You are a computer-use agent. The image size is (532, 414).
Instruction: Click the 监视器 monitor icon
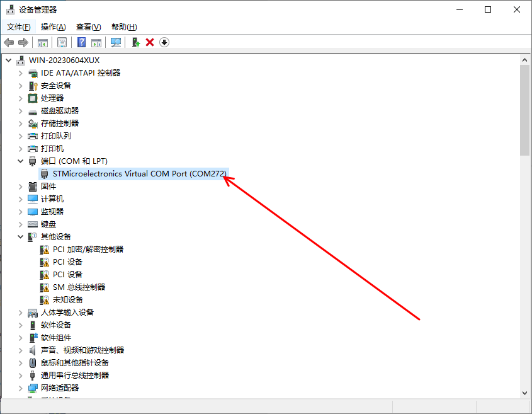click(33, 212)
